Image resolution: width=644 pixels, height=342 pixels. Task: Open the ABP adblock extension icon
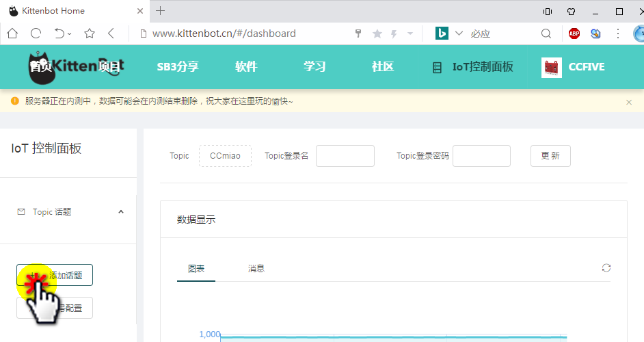[574, 34]
